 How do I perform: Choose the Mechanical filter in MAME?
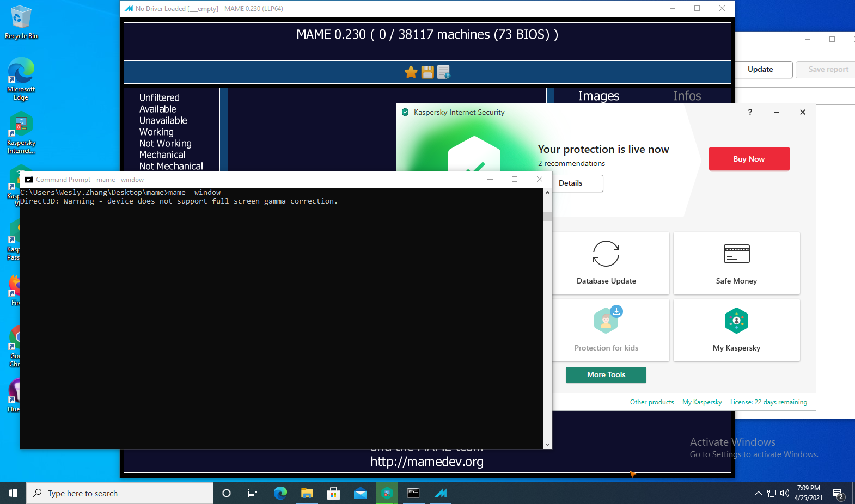pos(162,155)
